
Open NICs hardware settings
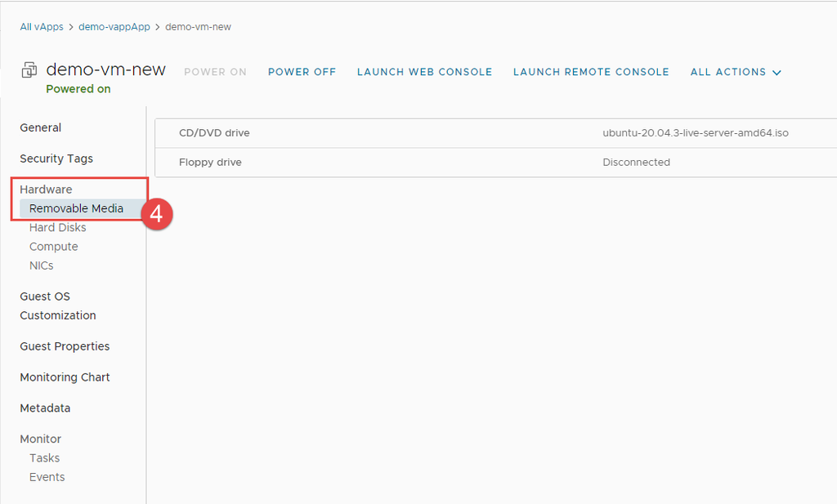[42, 265]
